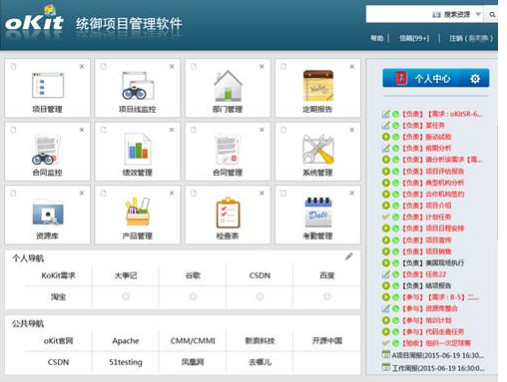Open the 资源库 folder icon
This screenshot has width=507, height=382.
pyautogui.click(x=48, y=212)
